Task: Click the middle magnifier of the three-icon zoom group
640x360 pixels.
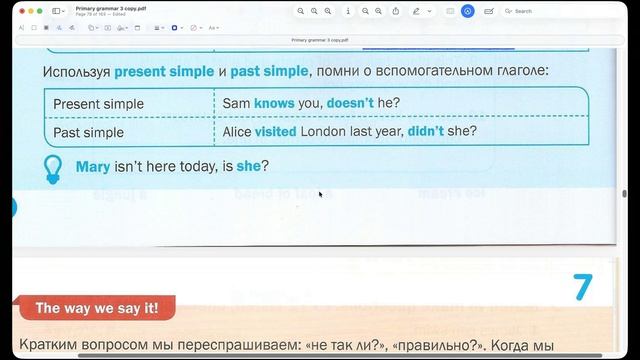Action: [x=314, y=11]
